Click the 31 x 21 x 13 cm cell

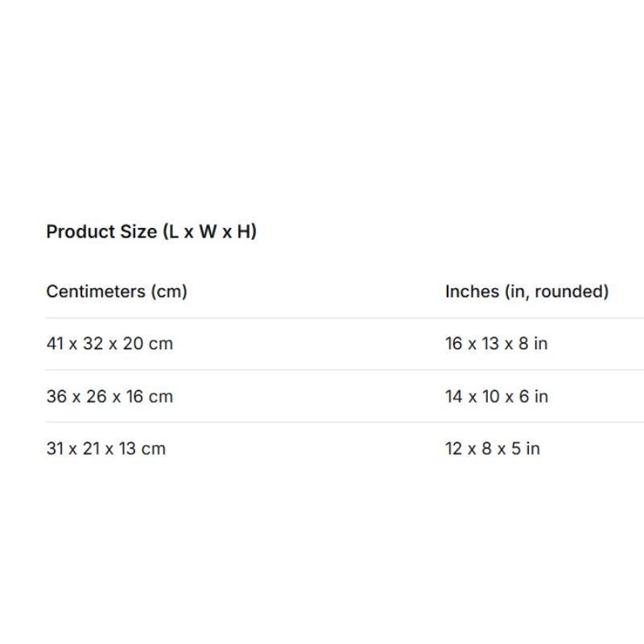(x=106, y=449)
